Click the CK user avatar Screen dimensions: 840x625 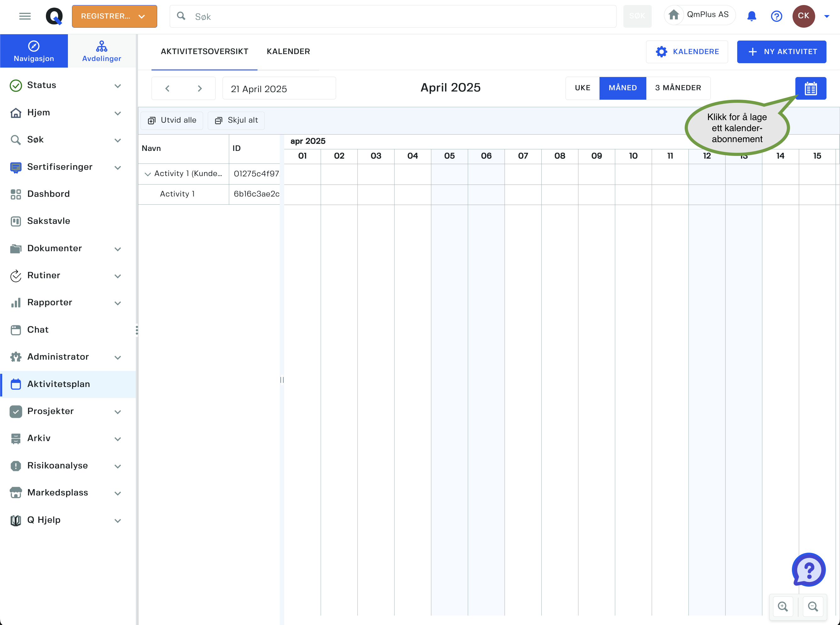coord(804,16)
